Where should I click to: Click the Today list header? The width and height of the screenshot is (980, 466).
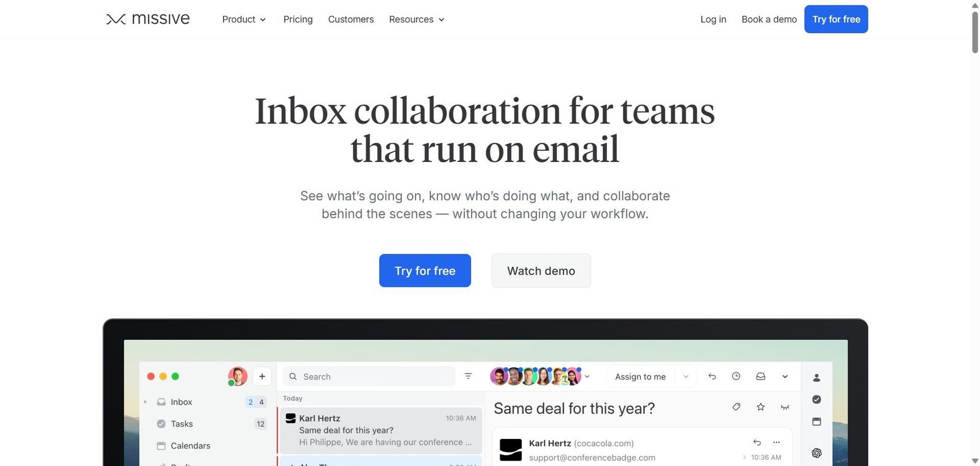coord(293,399)
